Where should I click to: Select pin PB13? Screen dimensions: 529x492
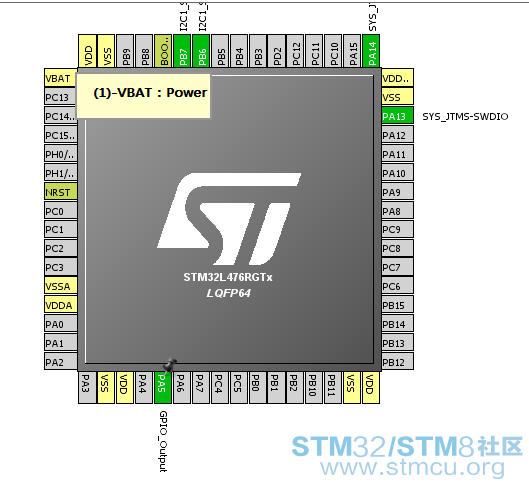coord(397,343)
